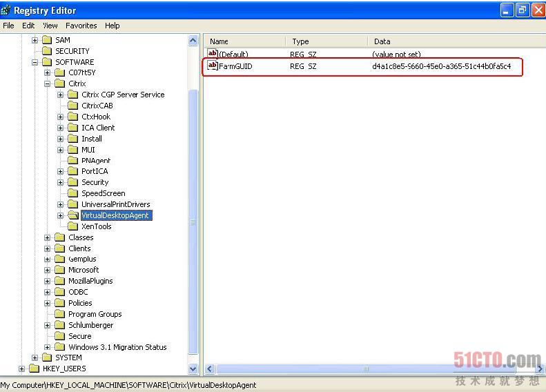Open the View menu
Image resolution: width=546 pixels, height=392 pixels.
tap(50, 26)
